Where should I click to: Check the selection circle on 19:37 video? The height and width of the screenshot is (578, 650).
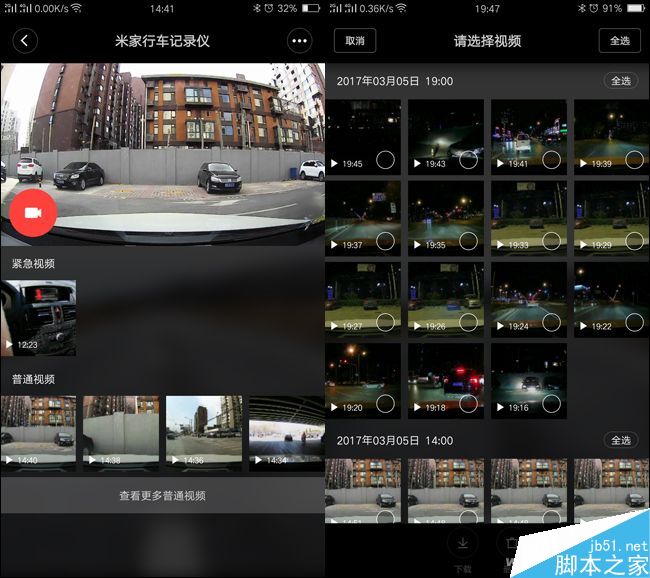tap(386, 241)
